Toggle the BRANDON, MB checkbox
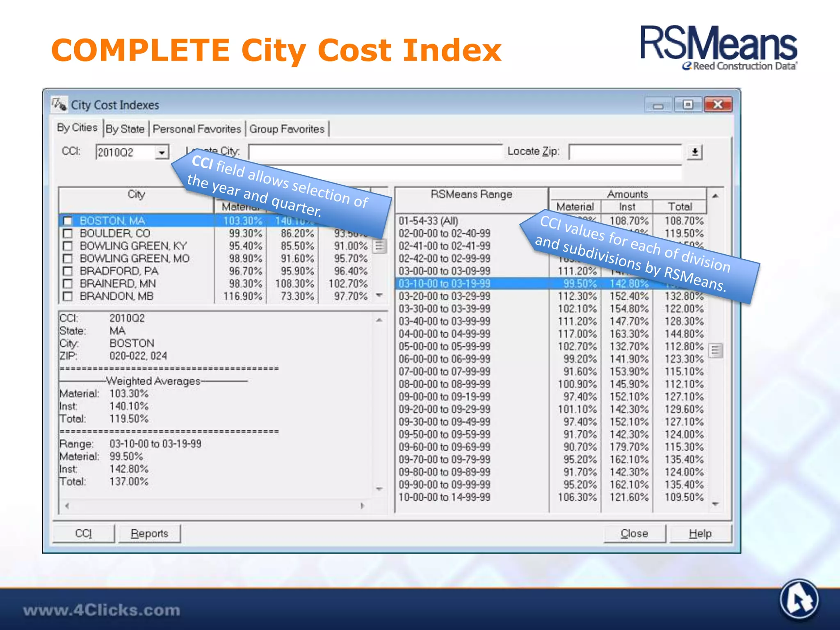The image size is (840, 630). [68, 297]
